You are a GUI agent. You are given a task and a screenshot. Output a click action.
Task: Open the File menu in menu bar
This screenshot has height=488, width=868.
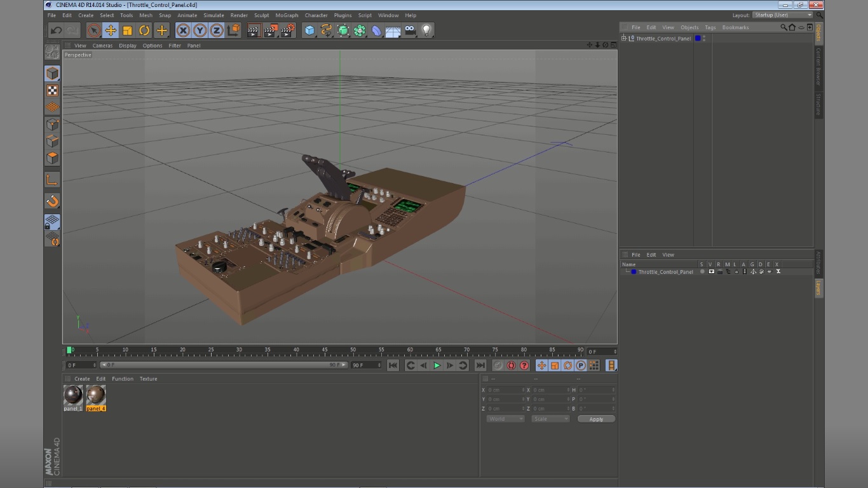[51, 15]
